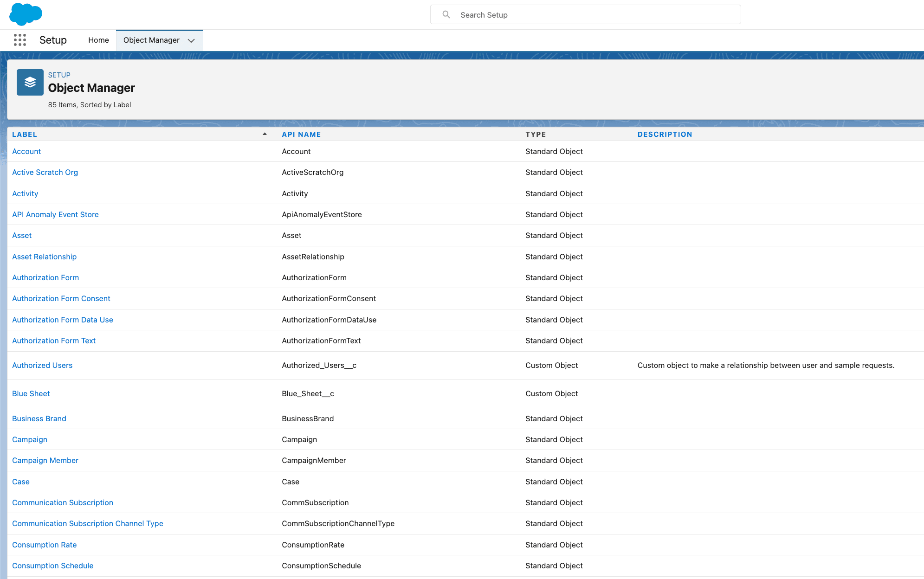Open Authorization Form Data Use object
924x579 pixels.
(x=63, y=320)
